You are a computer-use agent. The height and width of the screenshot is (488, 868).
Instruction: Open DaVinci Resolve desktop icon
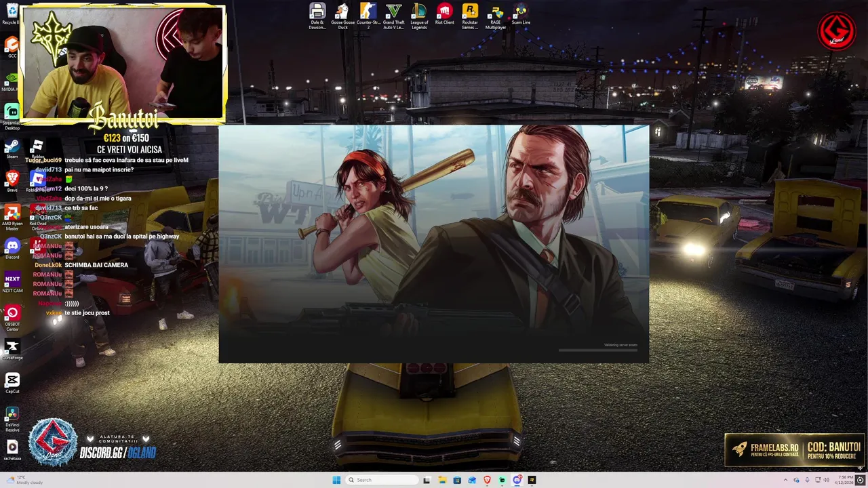(12, 419)
